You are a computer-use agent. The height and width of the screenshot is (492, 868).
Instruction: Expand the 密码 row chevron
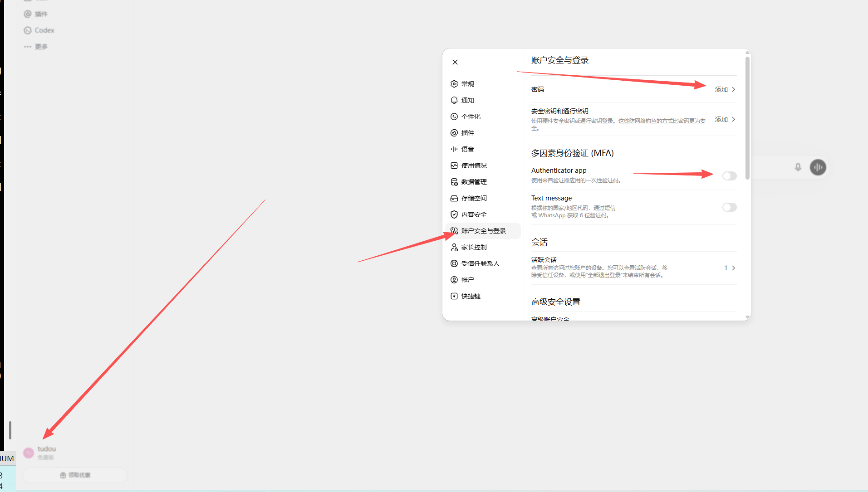point(733,89)
